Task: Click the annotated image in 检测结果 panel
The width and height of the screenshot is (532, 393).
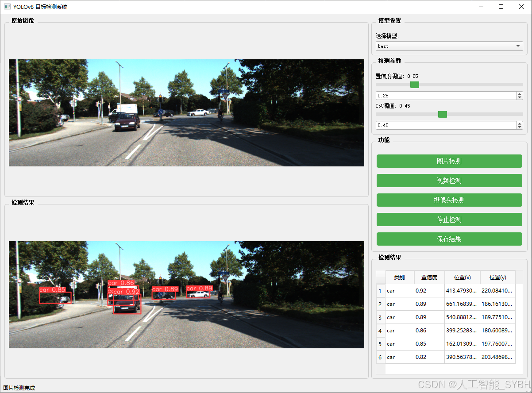Action: coord(186,295)
